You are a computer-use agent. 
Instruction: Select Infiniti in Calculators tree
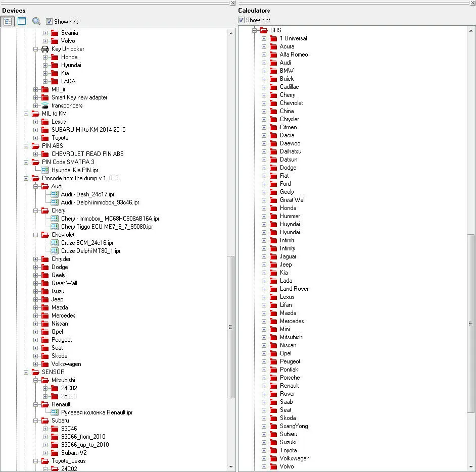point(287,240)
